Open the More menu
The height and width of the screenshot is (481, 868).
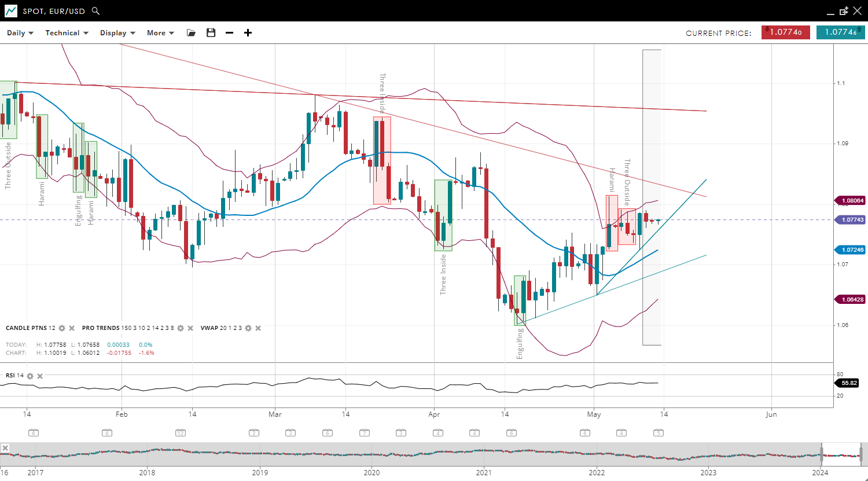tap(160, 33)
